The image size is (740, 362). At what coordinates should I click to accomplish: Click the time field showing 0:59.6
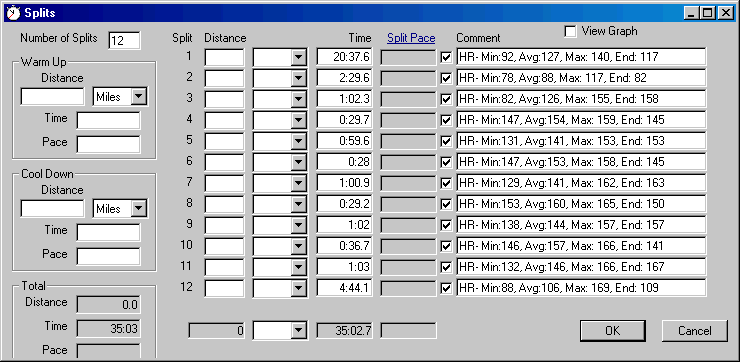tap(345, 141)
